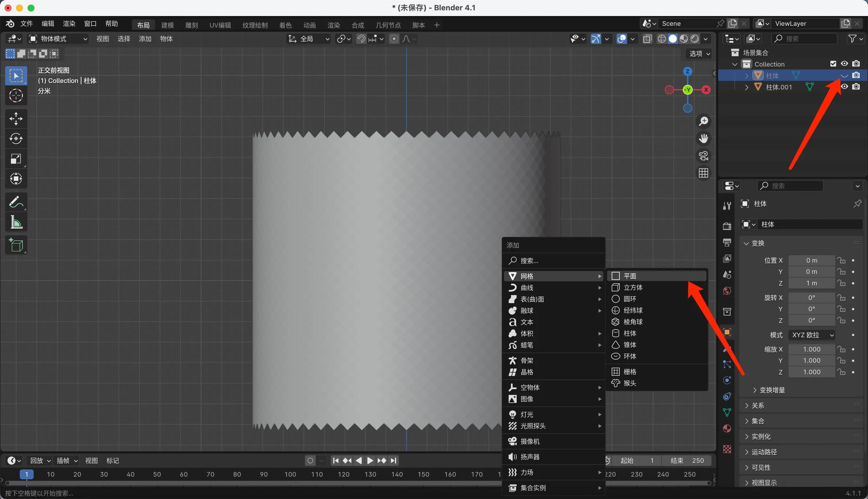Select the Measure ruler tool
The width and height of the screenshot is (868, 499).
click(x=16, y=222)
